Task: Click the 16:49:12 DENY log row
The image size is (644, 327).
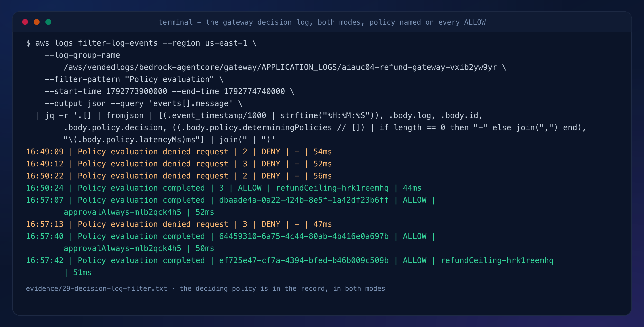Action: tap(179, 164)
